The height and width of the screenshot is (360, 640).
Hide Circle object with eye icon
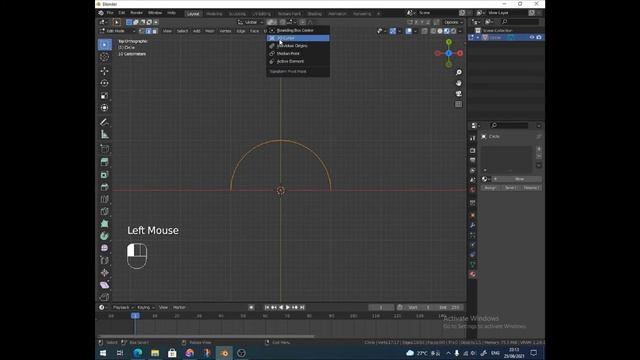(532, 37)
